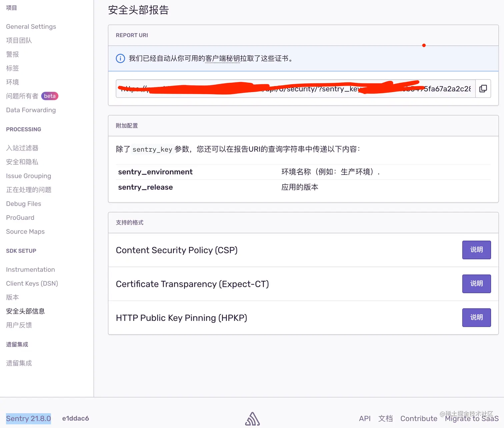Click the info icon in the notice banner
Viewport: 504px width, 428px height.
point(120,58)
